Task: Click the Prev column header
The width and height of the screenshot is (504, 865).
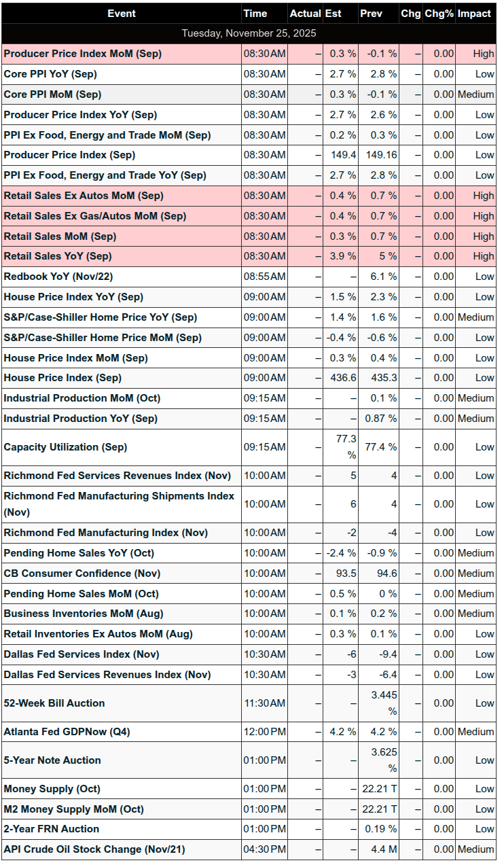Action: (371, 14)
